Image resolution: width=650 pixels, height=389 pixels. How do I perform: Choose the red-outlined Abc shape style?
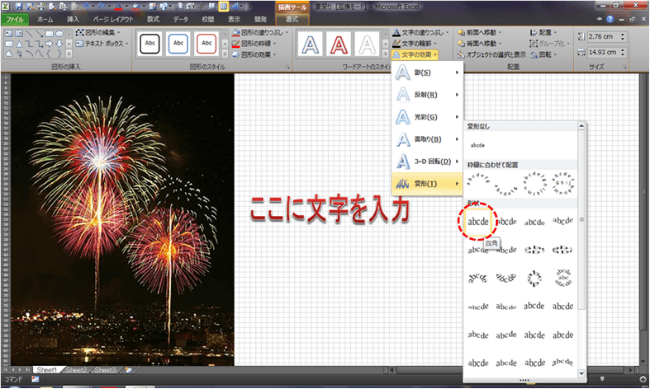coord(206,44)
